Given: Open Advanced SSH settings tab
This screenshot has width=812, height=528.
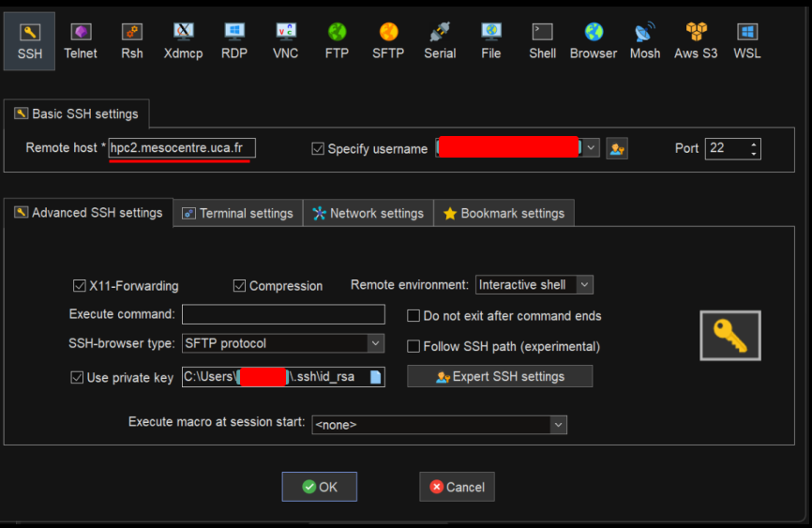Looking at the screenshot, I should [x=88, y=213].
